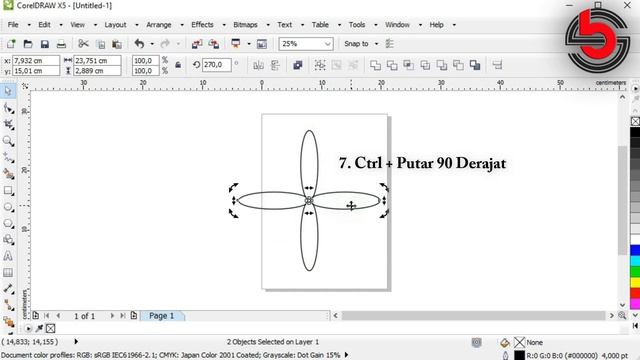Click the x position field 7,932 cm
Screen dimensions: 640x360
pos(36,60)
